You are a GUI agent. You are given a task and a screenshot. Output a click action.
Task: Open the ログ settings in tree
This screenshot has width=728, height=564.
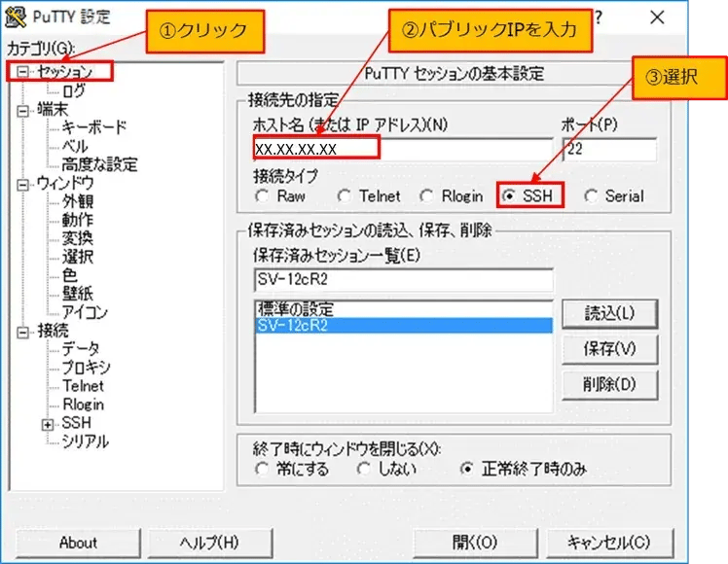point(73,90)
